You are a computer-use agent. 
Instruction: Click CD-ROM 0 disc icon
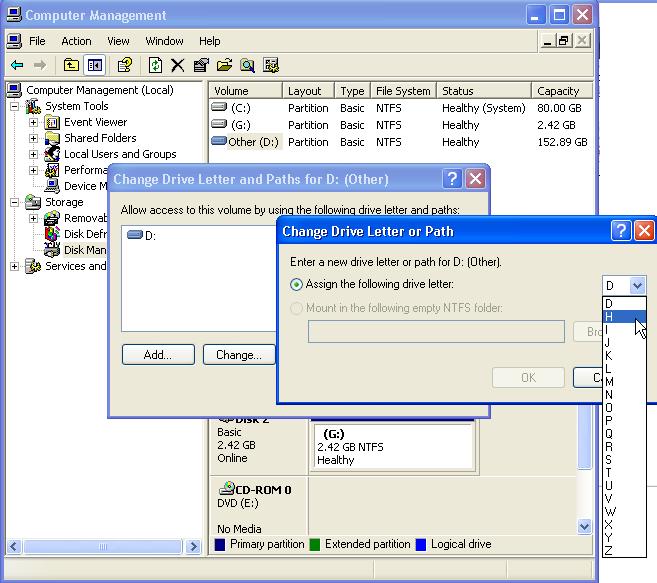[x=227, y=488]
